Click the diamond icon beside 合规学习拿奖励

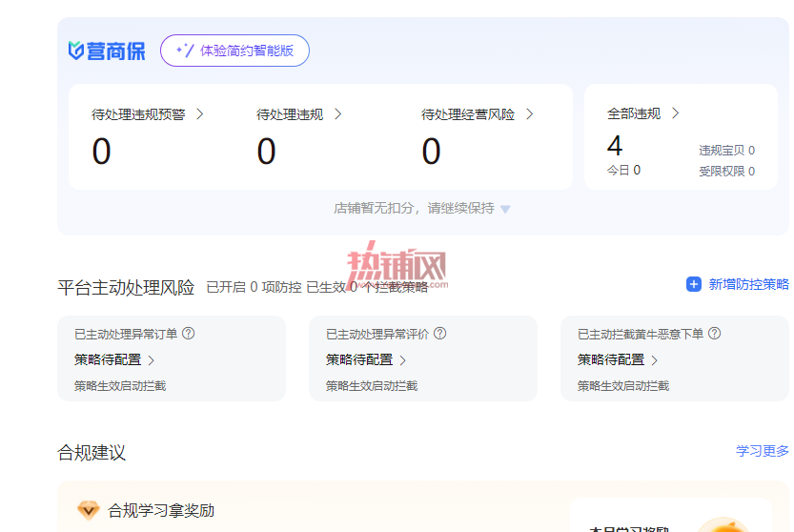(88, 510)
